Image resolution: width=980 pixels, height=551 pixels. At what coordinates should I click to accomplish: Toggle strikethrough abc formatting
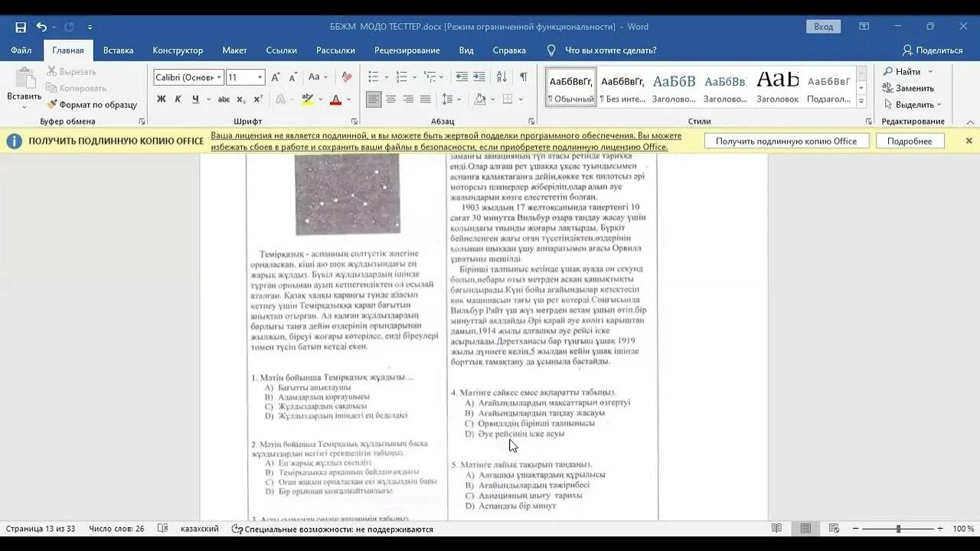pos(224,99)
